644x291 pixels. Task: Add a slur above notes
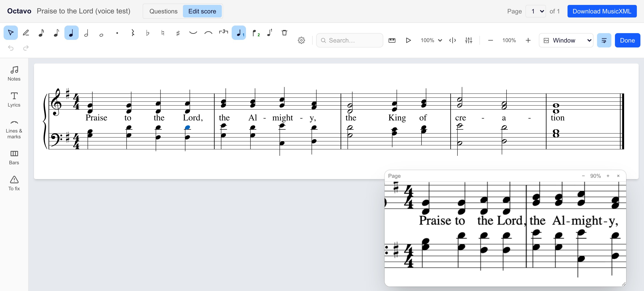(208, 33)
